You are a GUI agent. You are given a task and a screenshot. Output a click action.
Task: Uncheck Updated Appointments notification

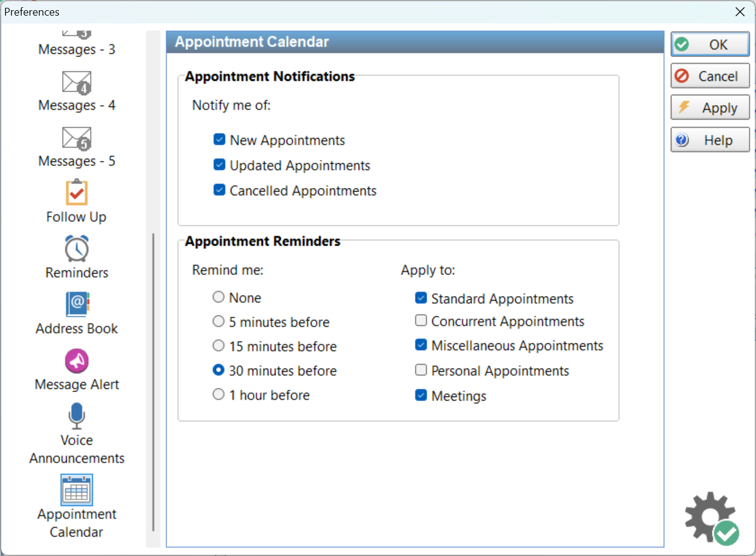tap(219, 165)
